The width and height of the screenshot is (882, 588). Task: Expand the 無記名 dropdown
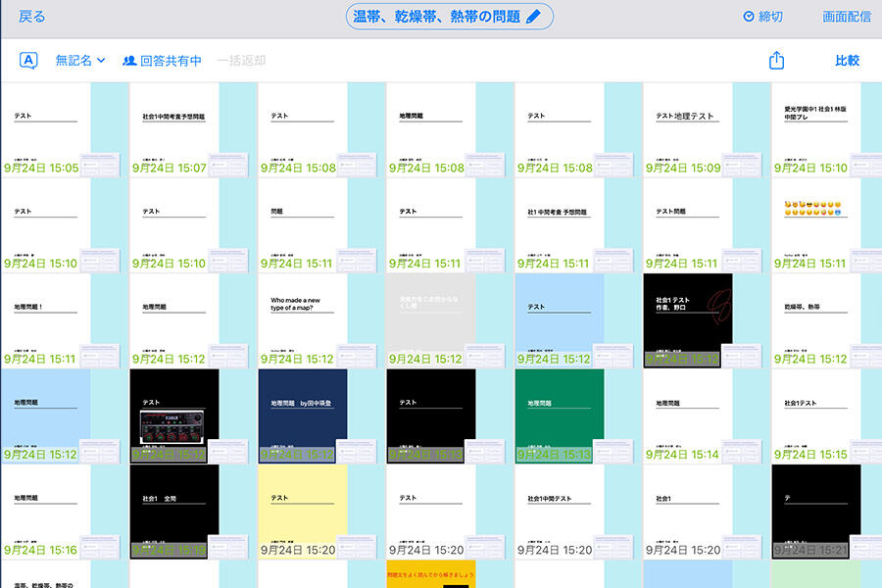click(79, 61)
